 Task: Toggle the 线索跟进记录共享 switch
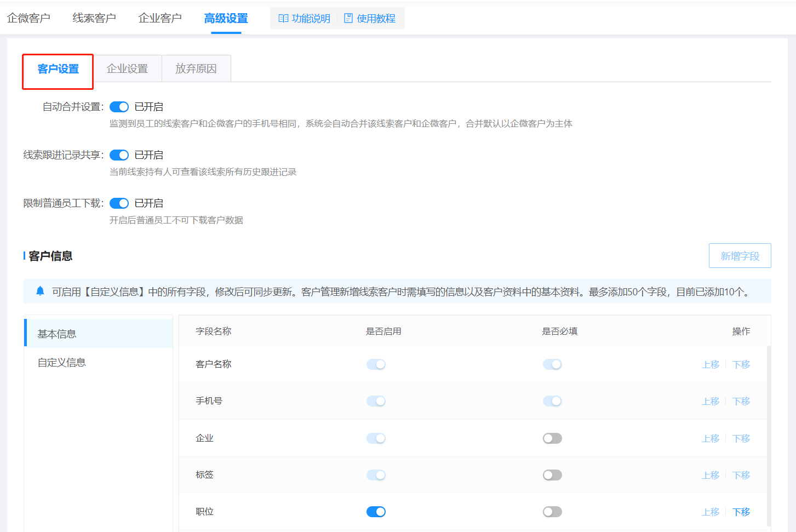[x=119, y=155]
